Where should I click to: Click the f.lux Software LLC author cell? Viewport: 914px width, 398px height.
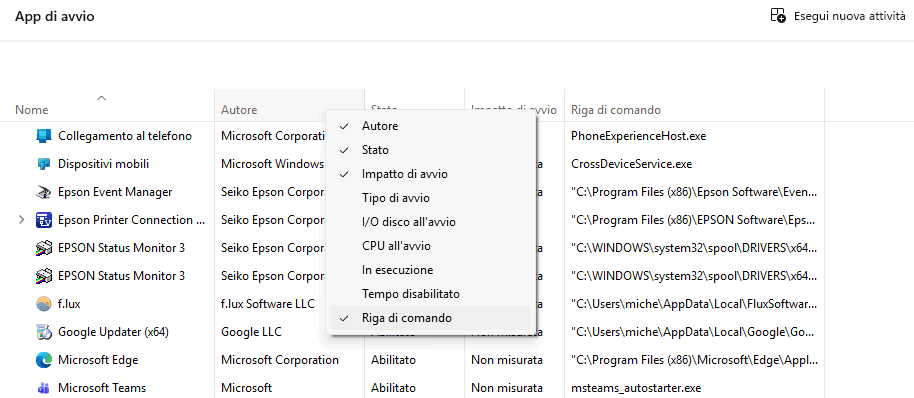[268, 304]
